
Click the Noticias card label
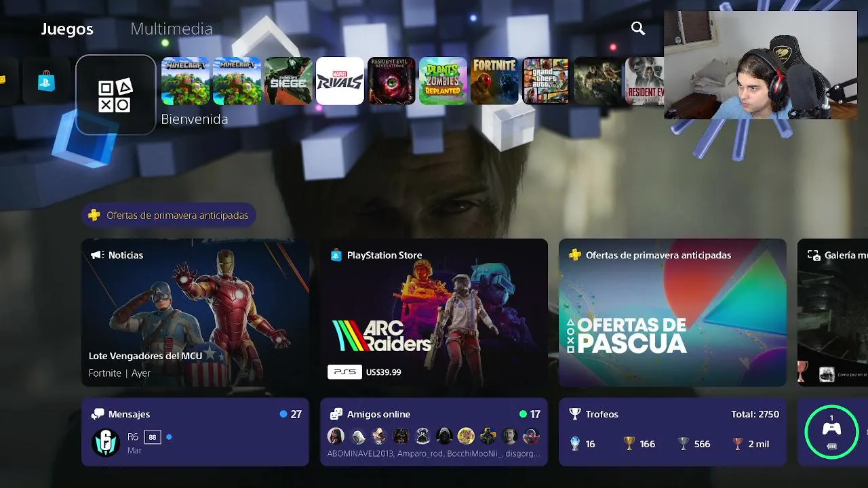pos(125,255)
